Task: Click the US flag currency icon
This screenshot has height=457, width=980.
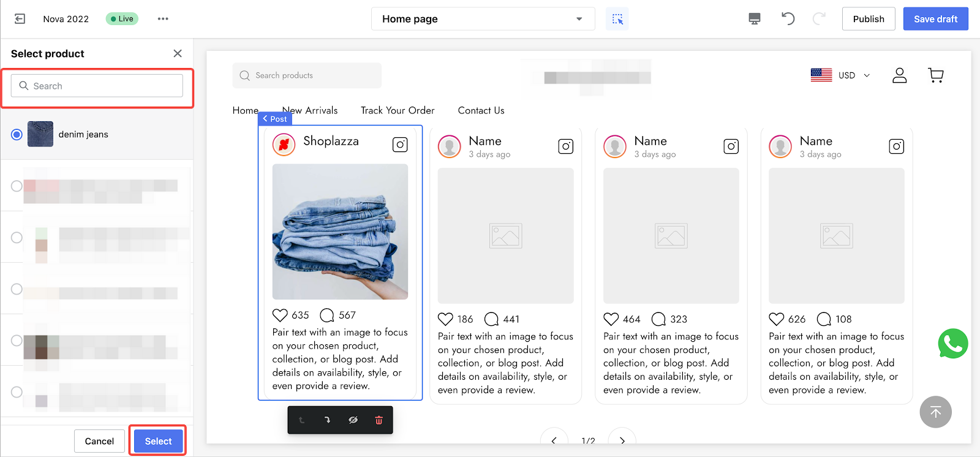Action: pos(821,75)
